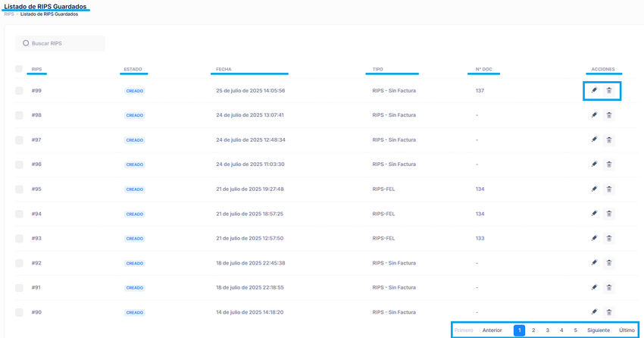Remove RIPS #94 via the trash icon
Viewport: 644px width, 338px height.
pos(609,214)
